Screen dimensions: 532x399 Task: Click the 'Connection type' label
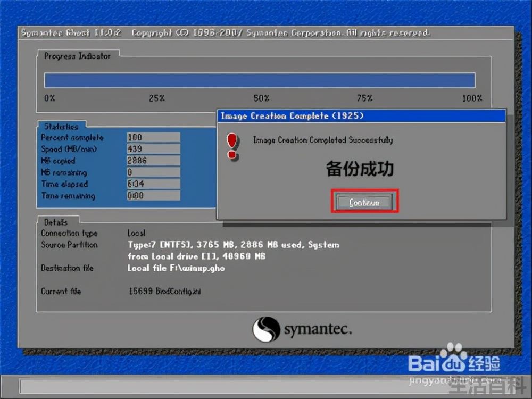click(x=69, y=234)
